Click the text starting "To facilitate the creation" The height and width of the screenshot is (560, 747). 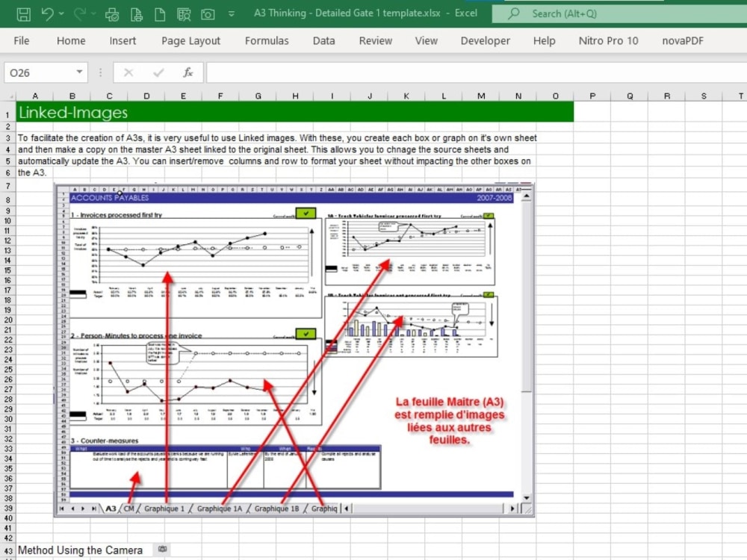coord(277,138)
